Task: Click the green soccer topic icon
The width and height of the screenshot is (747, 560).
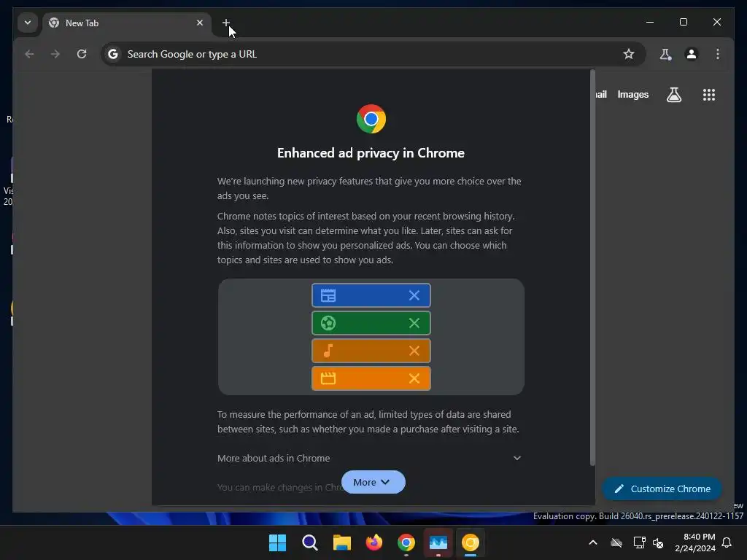Action: point(328,323)
